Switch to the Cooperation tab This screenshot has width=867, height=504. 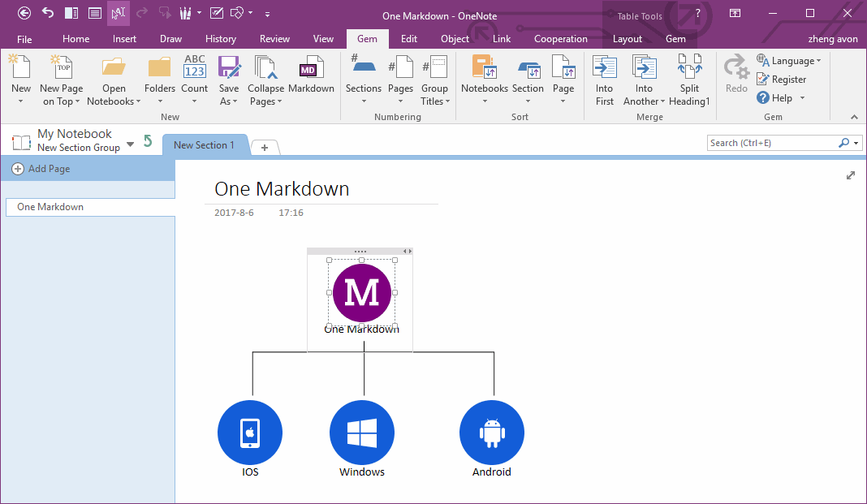561,39
